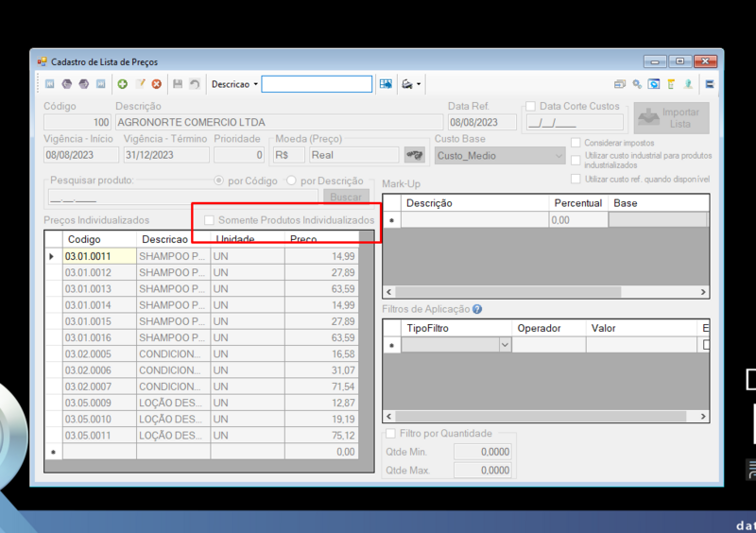Select row with code 03.02.0006

pos(202,370)
